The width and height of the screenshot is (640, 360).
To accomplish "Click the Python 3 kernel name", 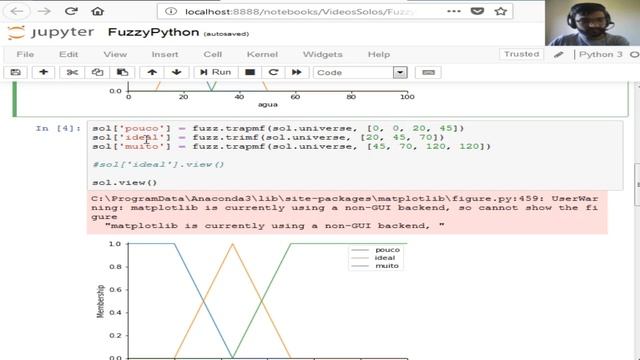I will click(x=600, y=54).
